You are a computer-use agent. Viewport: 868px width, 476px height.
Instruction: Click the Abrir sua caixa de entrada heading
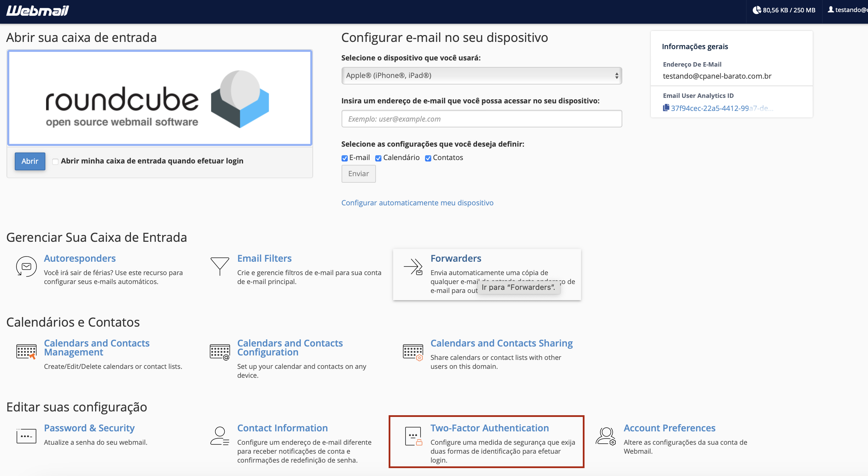coord(81,37)
